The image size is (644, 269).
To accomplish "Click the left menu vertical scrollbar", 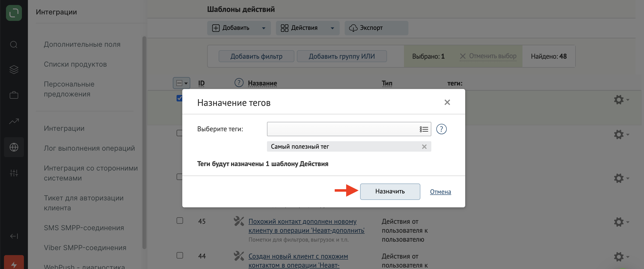I will pos(144,142).
